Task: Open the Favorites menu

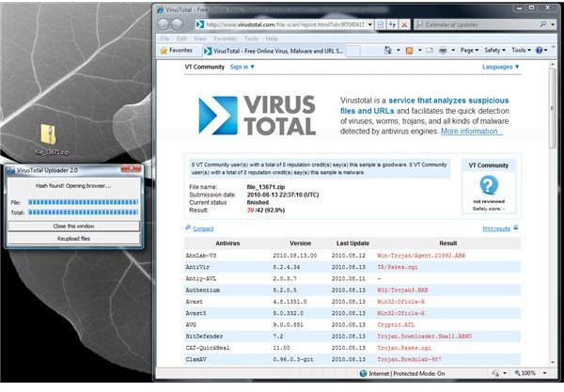Action: coord(225,39)
